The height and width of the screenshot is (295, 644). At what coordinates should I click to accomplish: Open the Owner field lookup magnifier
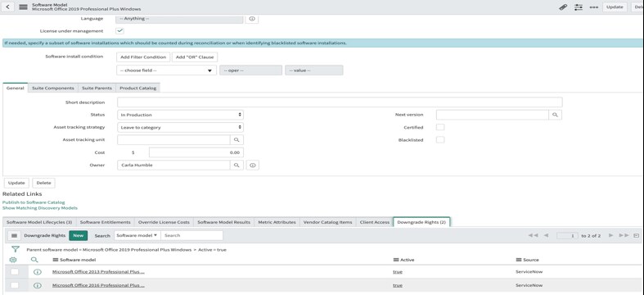pyautogui.click(x=236, y=166)
